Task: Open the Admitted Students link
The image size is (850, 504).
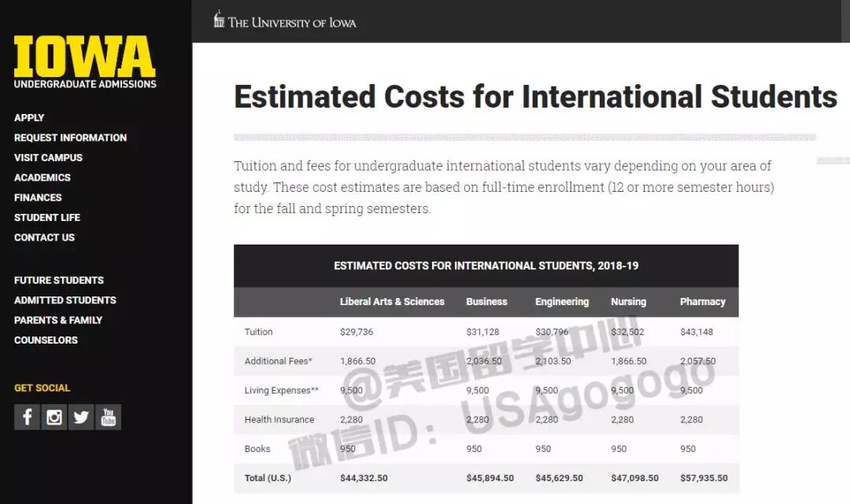Action: pos(65,300)
